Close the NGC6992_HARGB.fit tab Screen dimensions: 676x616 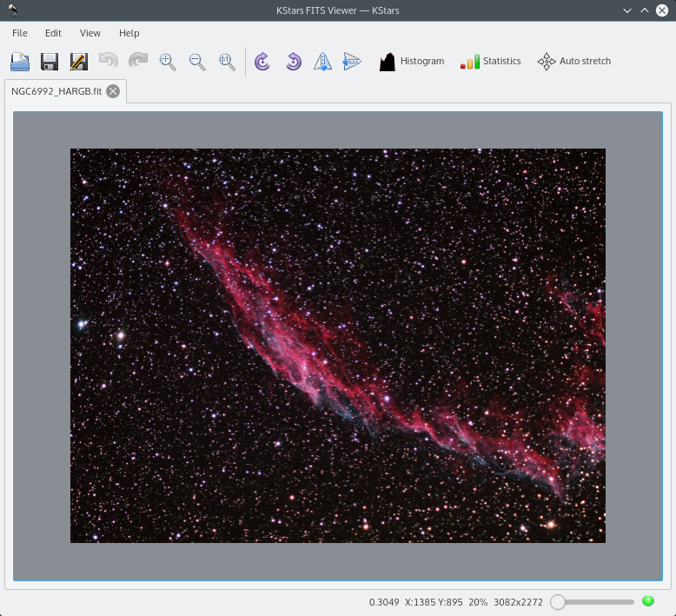113,91
